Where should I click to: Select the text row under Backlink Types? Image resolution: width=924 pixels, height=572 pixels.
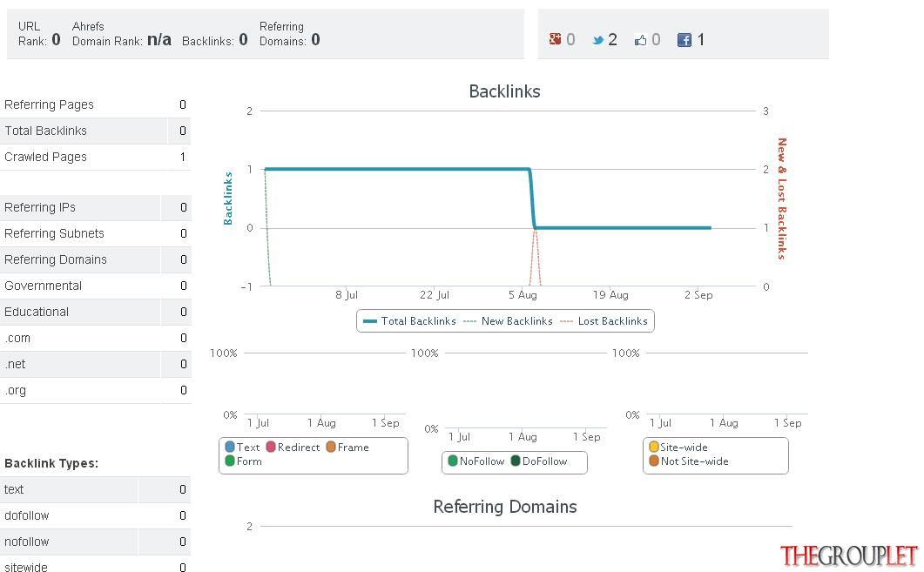[x=96, y=489]
